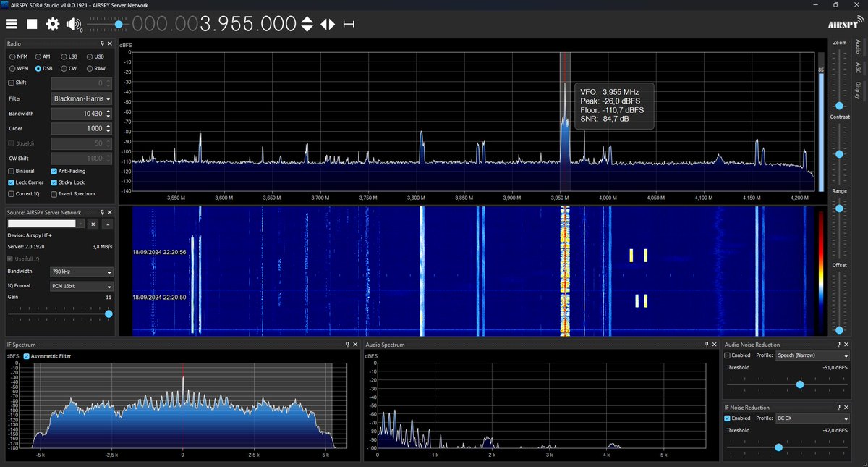This screenshot has width=868, height=467.
Task: Switch to the AGC side tab
Action: tap(858, 67)
